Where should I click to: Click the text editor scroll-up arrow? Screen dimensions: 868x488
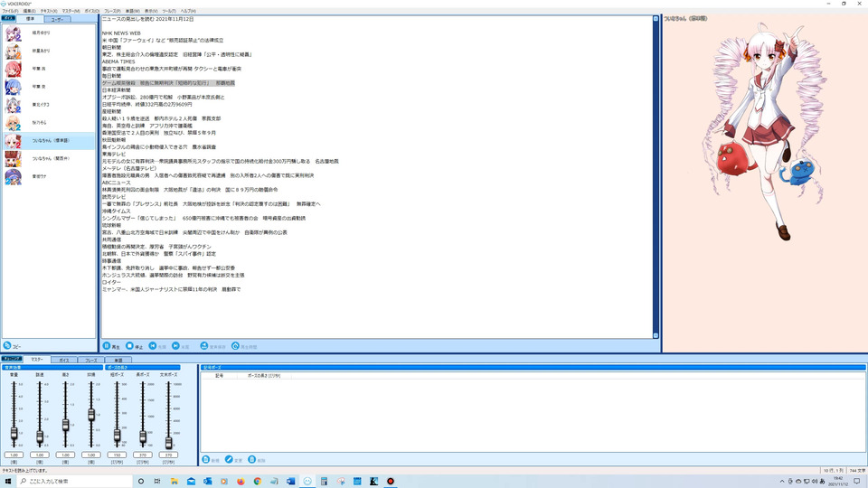point(656,19)
